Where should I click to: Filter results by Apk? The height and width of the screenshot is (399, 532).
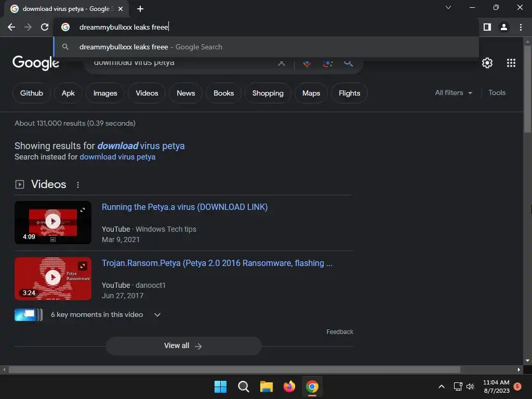click(x=68, y=93)
